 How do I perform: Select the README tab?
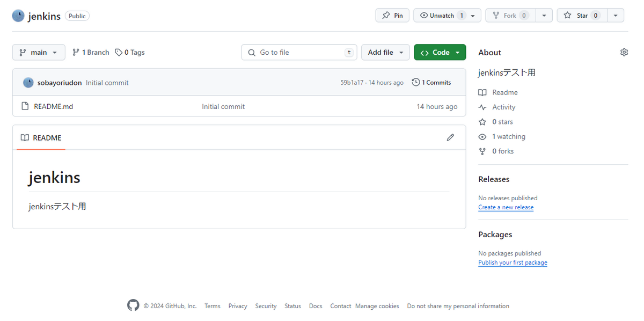tap(41, 138)
